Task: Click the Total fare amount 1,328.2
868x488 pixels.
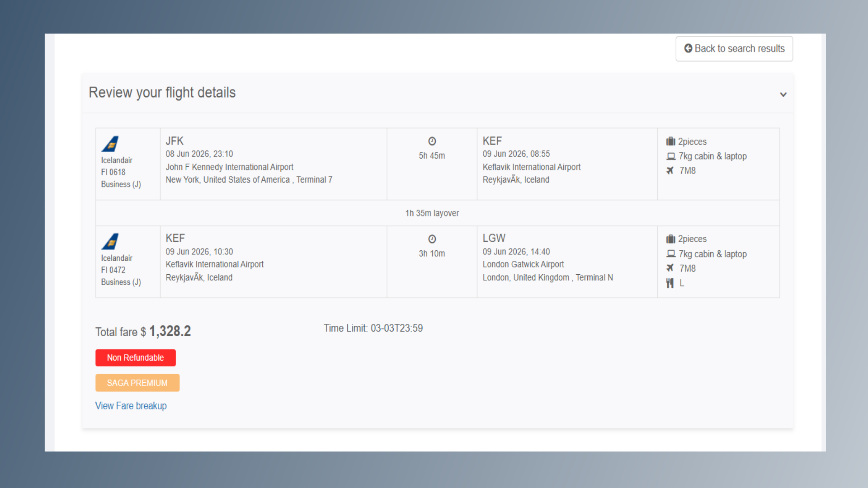Action: [x=170, y=331]
